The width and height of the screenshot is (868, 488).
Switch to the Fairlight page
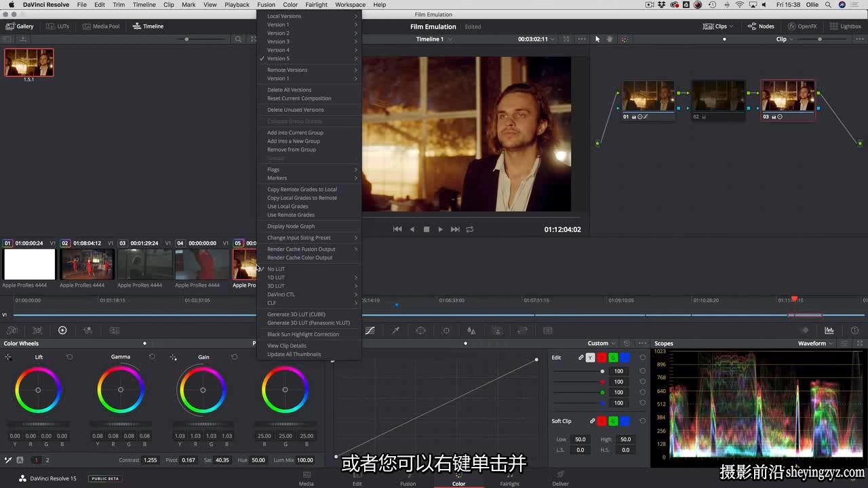[x=510, y=478]
